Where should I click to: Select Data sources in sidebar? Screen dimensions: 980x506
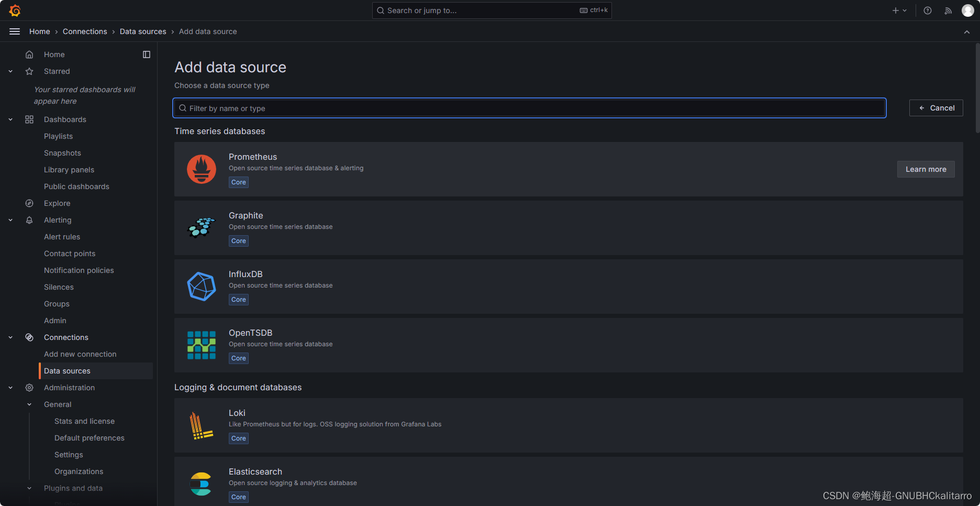pos(96,371)
